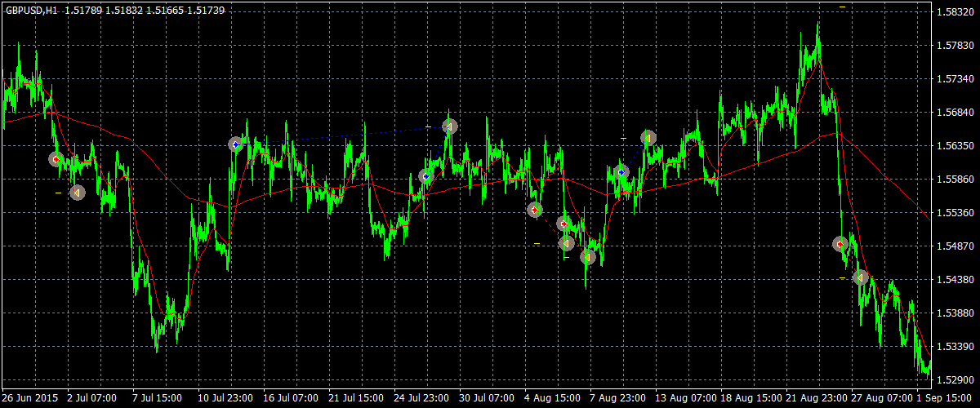Select the red sell marker near 4 Aug 15:00
980x408 pixels.
coord(534,210)
